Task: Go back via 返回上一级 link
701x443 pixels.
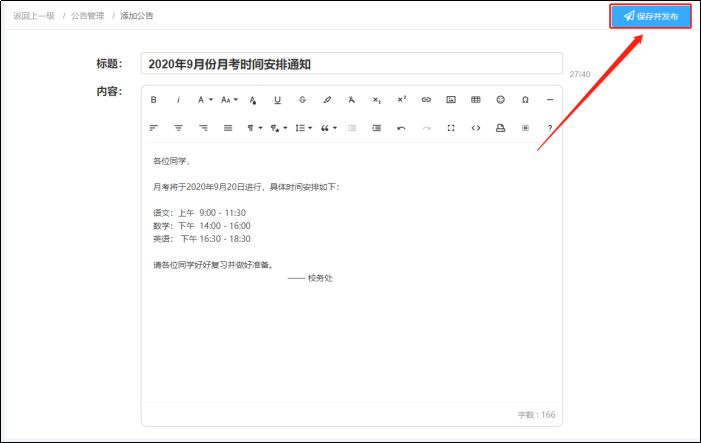Action: coord(33,16)
